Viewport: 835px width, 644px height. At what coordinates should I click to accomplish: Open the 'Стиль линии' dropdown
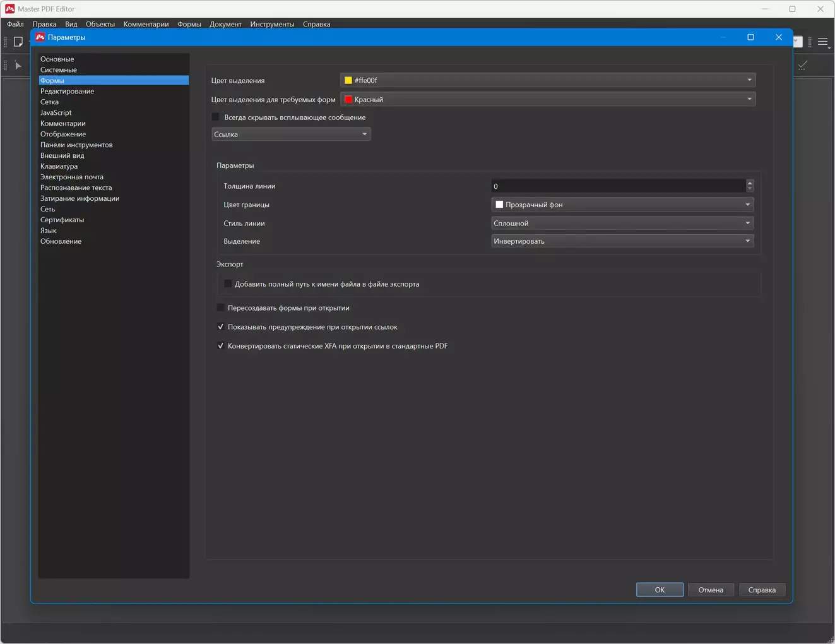click(x=622, y=224)
